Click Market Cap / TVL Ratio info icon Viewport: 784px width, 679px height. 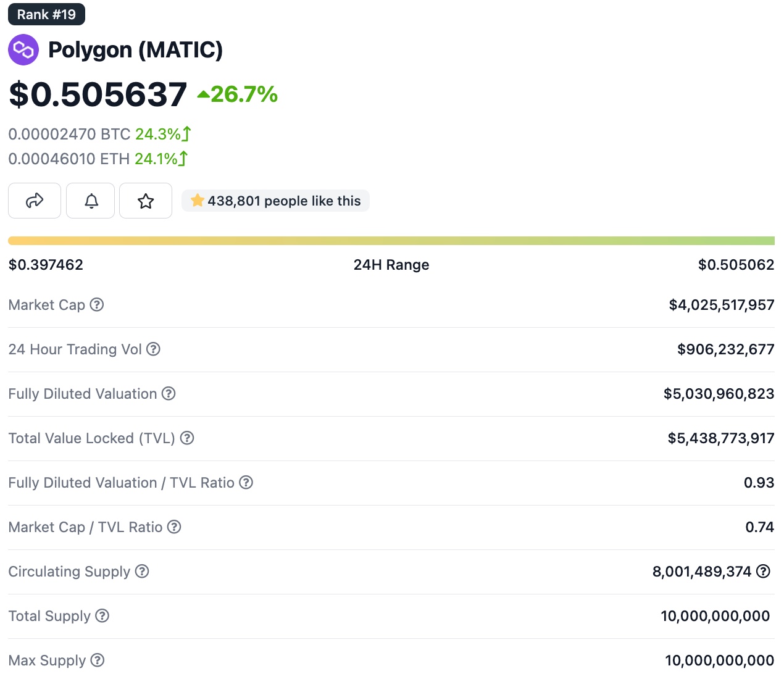pyautogui.click(x=174, y=527)
